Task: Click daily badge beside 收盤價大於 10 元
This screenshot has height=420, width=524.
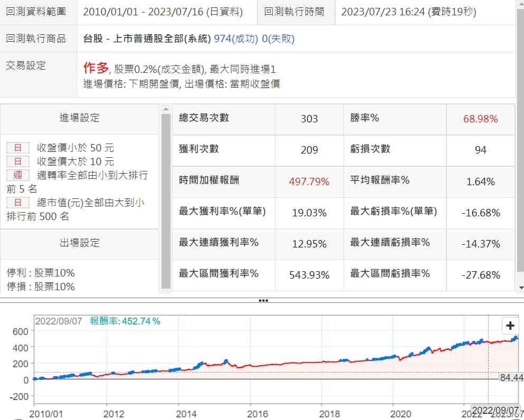Action: coord(17,161)
